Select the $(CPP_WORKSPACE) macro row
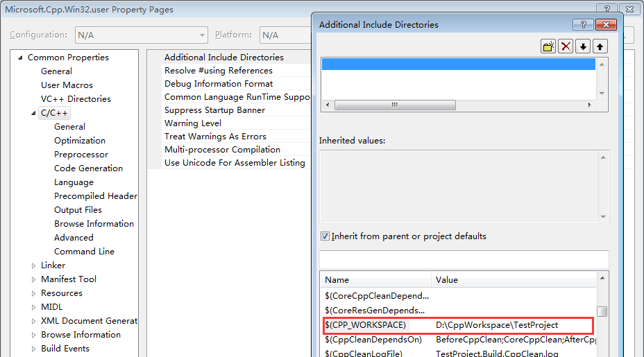 (x=366, y=325)
